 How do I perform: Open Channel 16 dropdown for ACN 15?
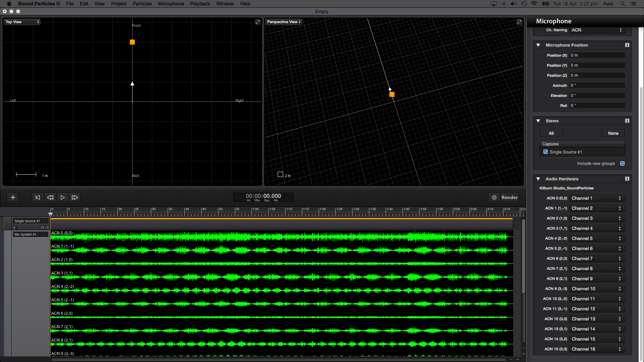tap(597, 349)
